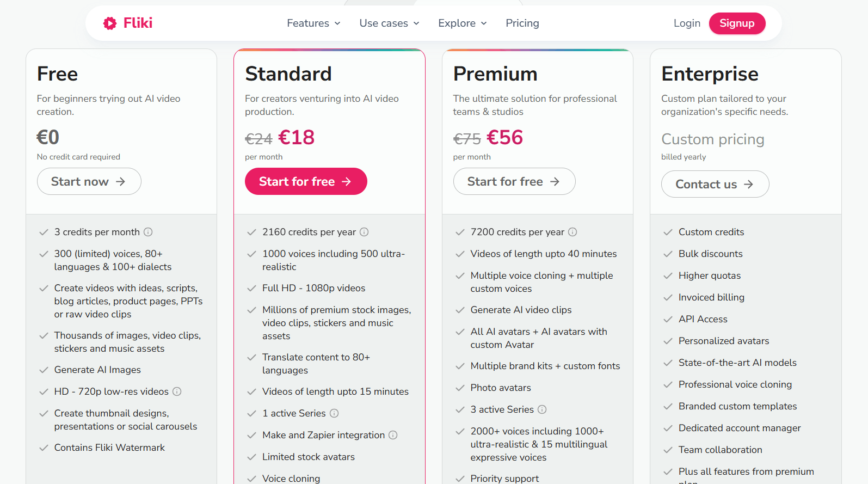Click the Fliki logo icon

pyautogui.click(x=110, y=23)
